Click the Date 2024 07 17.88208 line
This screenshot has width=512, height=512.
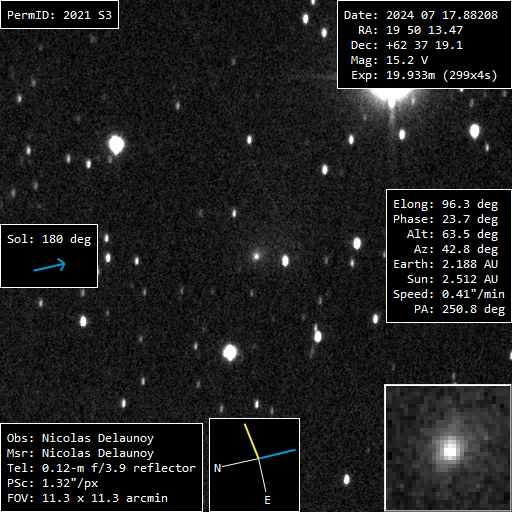[x=421, y=15]
